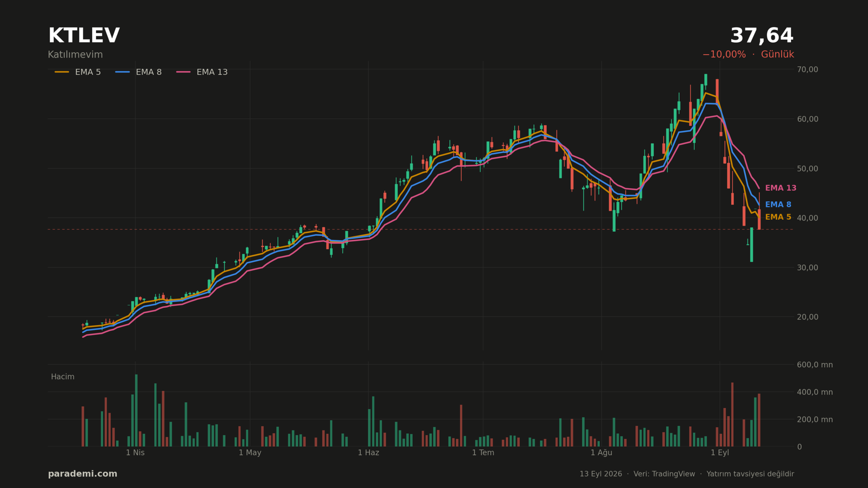Click the 1 Ağu date axis label
This screenshot has width=868, height=488.
pyautogui.click(x=601, y=453)
